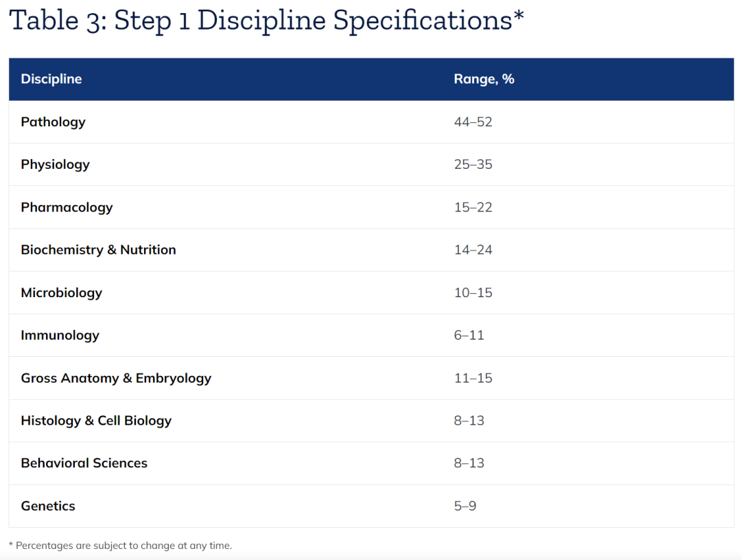Select the Behavioral Sciences label

pyautogui.click(x=84, y=463)
